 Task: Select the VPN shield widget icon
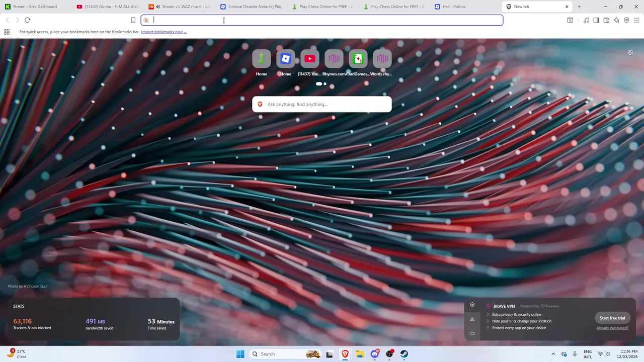pyautogui.click(x=472, y=305)
